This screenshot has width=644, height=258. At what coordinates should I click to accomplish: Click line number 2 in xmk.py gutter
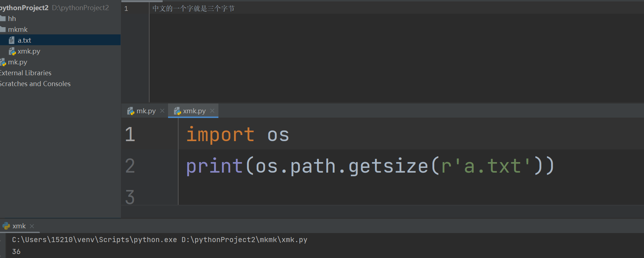coord(130,166)
